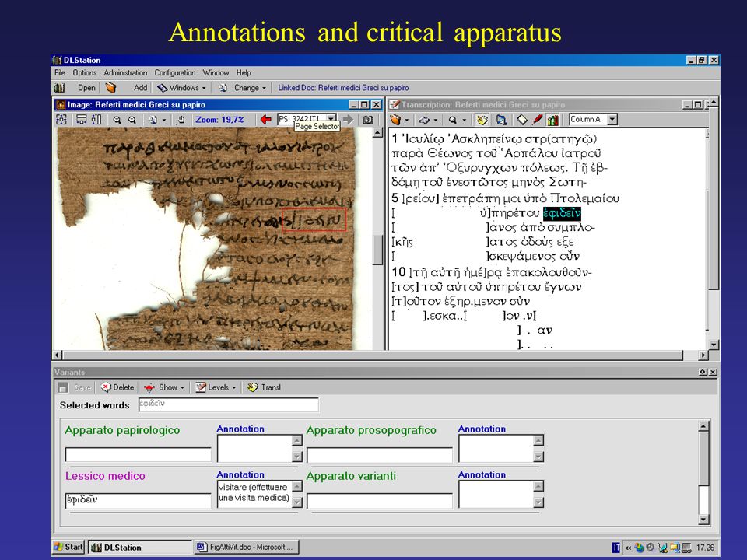Toggle the yellow notes icon in Transcription toolbar
The width and height of the screenshot is (747, 560).
pyautogui.click(x=482, y=120)
